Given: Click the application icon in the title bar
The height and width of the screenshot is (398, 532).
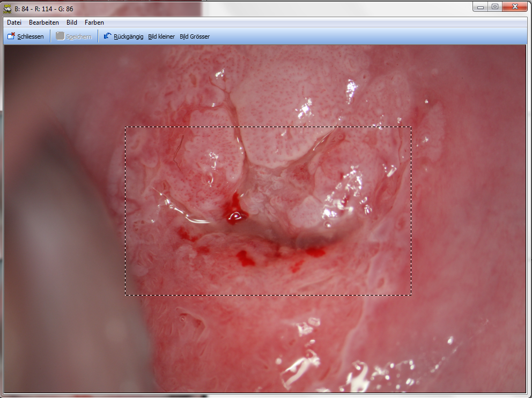Looking at the screenshot, I should click(x=8, y=9).
